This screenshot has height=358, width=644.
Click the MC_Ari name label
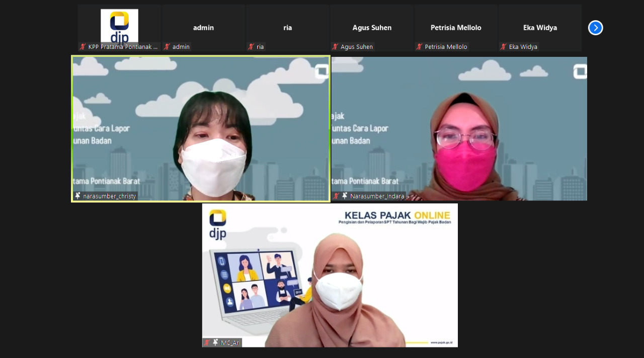230,343
